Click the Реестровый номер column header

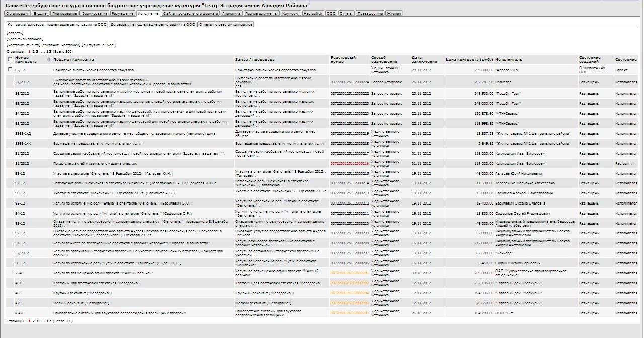point(343,60)
